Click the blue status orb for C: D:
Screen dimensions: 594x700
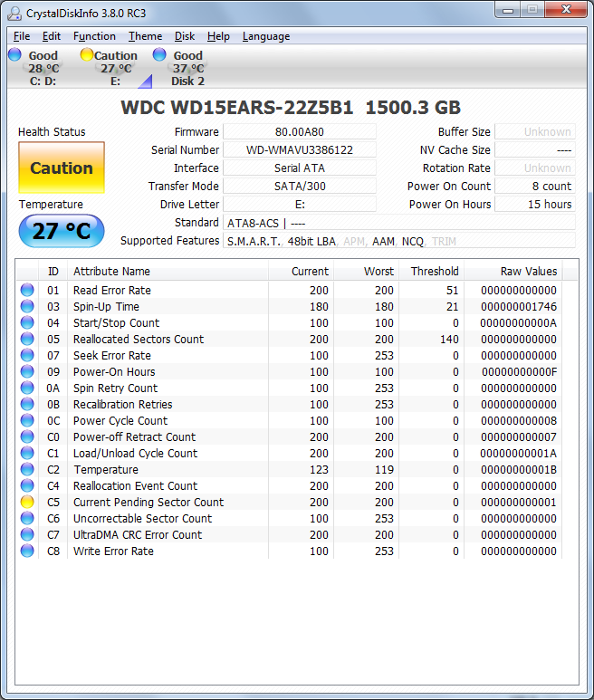point(14,54)
